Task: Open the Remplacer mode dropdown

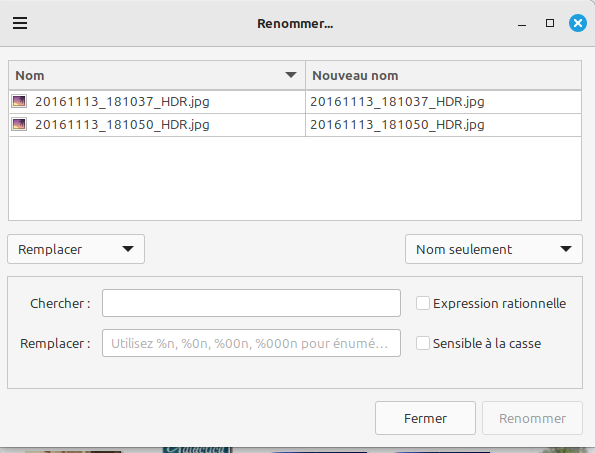Action: (76, 249)
